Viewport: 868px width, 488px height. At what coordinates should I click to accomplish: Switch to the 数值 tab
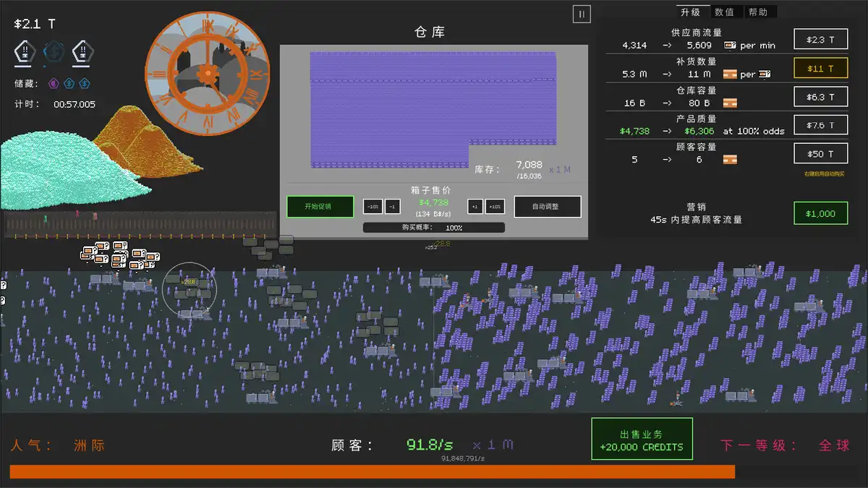[x=724, y=12]
